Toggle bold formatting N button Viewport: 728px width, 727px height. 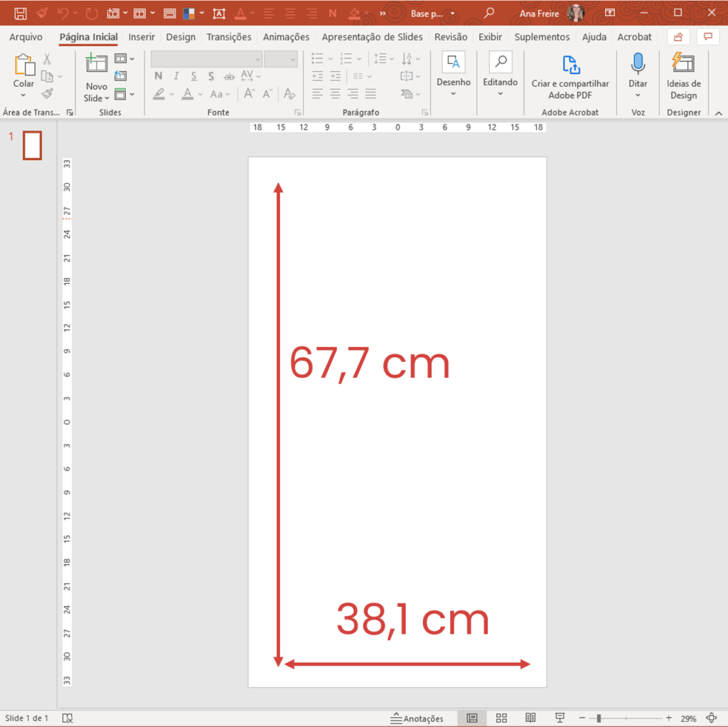[158, 76]
